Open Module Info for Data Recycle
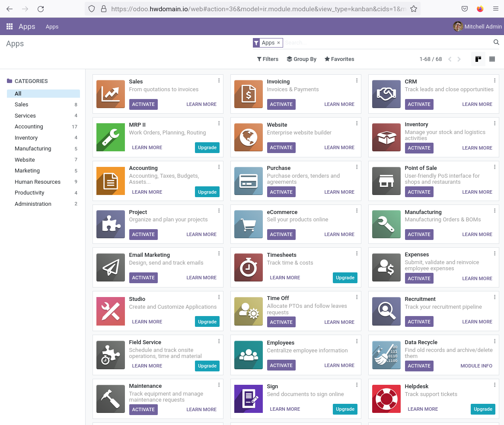504x425 pixels. point(476,366)
